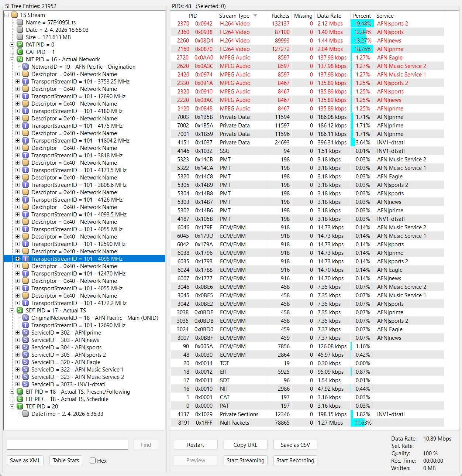This screenshot has width=462, height=476.
Task: Click the TS Stream root folder icon
Action: 14,15
